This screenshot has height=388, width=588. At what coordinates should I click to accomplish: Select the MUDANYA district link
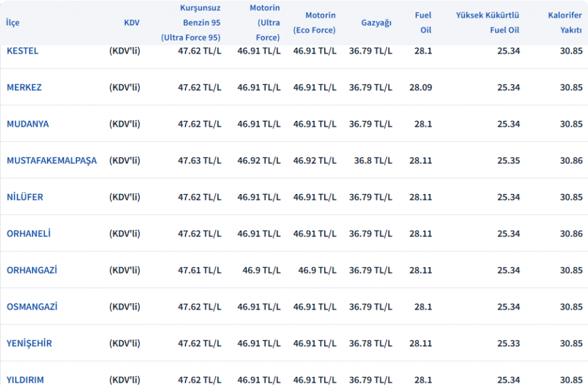point(27,124)
